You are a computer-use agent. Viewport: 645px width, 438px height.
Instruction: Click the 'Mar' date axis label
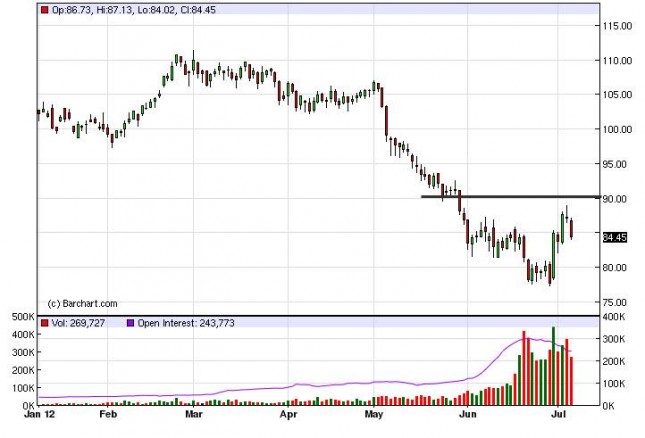pyautogui.click(x=194, y=414)
